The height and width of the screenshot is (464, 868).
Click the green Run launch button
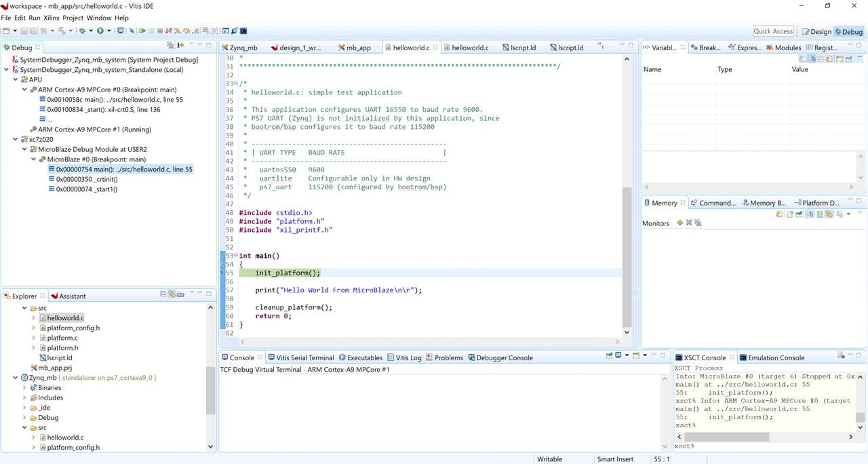click(x=100, y=31)
